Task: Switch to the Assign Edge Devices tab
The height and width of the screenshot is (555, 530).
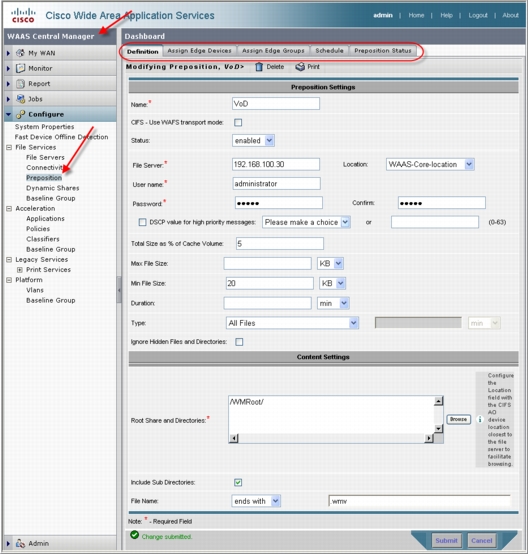Action: click(x=199, y=51)
